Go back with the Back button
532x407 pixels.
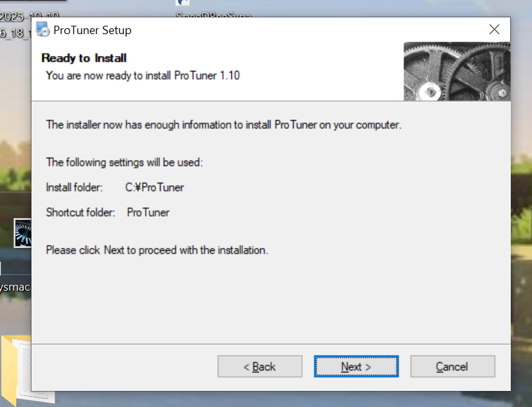click(260, 366)
